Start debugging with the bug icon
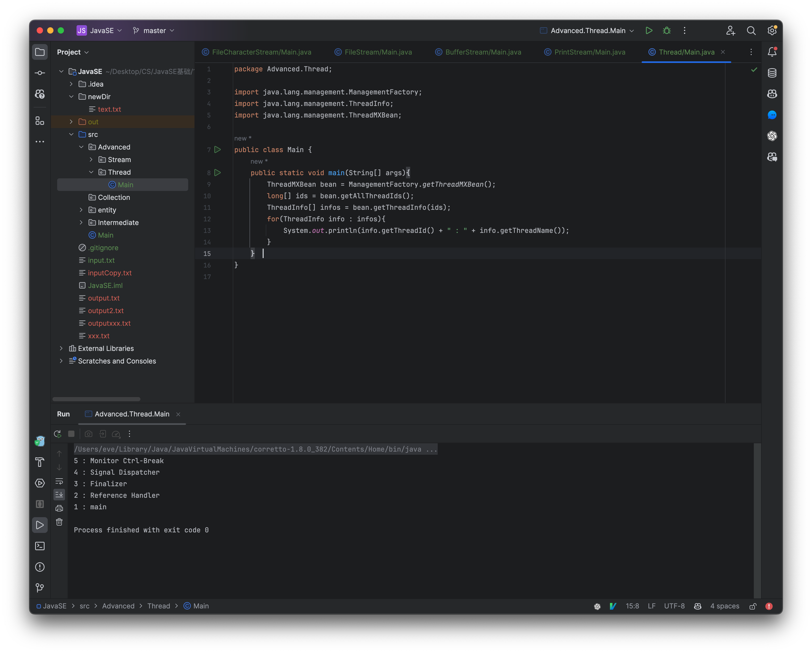 tap(667, 30)
